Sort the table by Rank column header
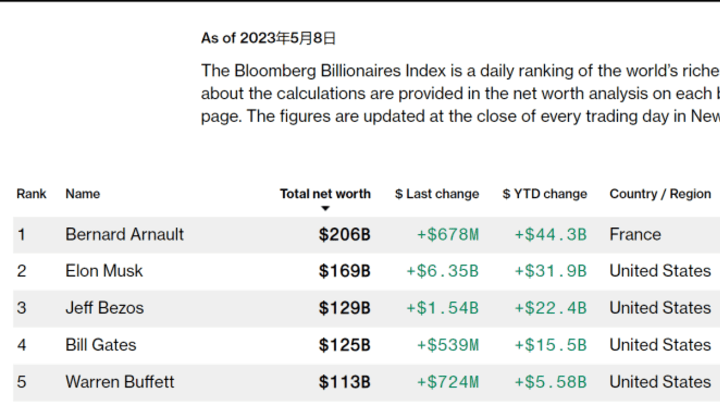Viewport: 720px width, 405px height. tap(31, 194)
